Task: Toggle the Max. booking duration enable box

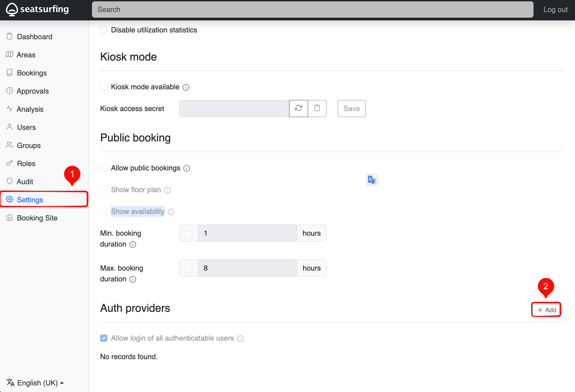Action: click(x=188, y=269)
